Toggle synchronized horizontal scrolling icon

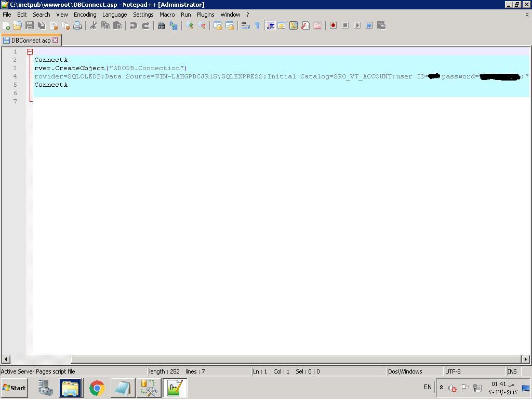(230, 25)
